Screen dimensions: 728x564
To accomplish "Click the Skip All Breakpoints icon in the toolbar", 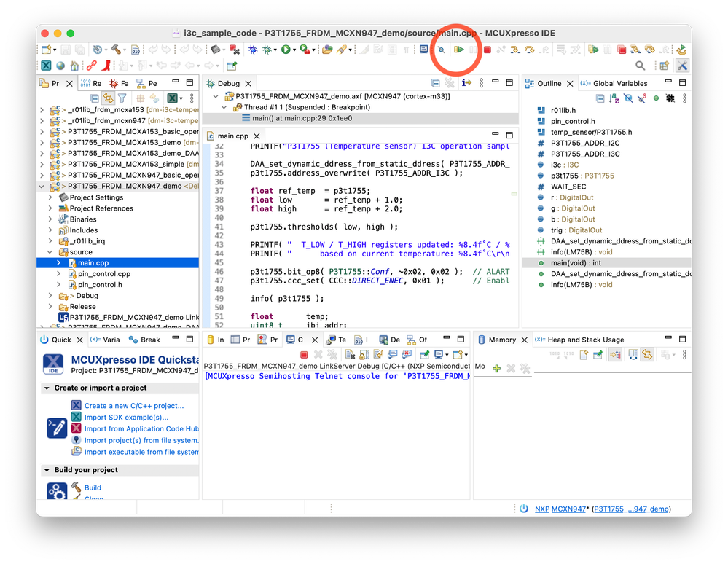I will tap(442, 50).
